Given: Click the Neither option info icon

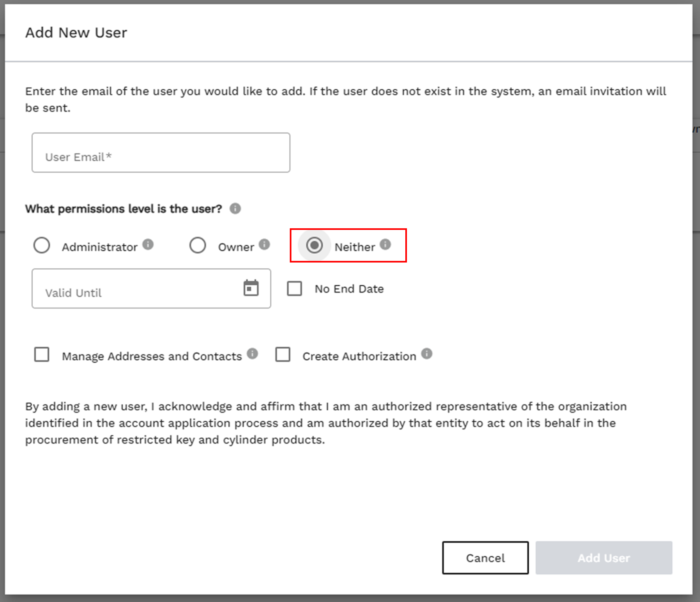Looking at the screenshot, I should point(385,244).
